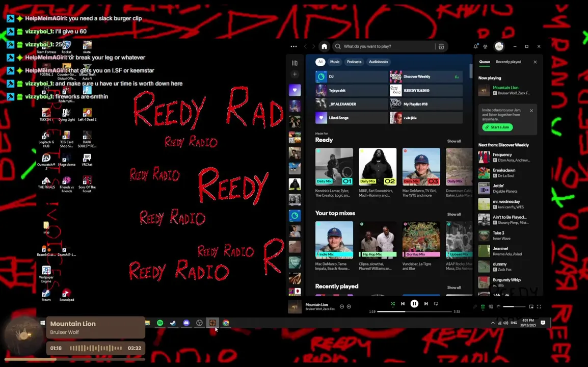Click Spotify forward navigation arrow
Screen dimensions: 588x367
313,46
